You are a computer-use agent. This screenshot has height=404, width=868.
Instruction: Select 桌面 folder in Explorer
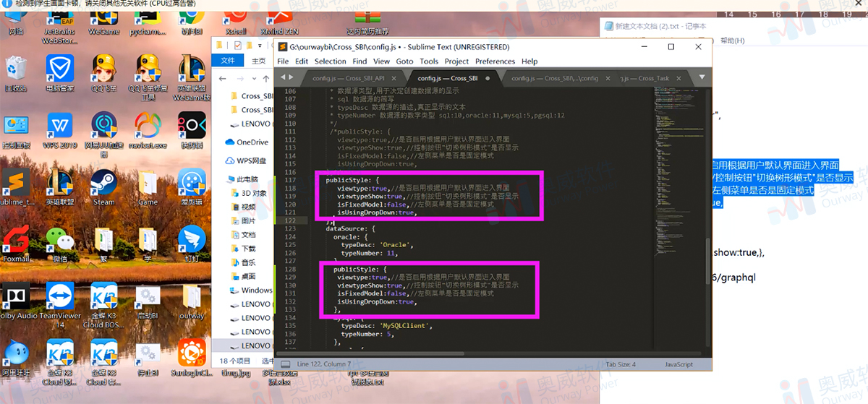[242, 276]
